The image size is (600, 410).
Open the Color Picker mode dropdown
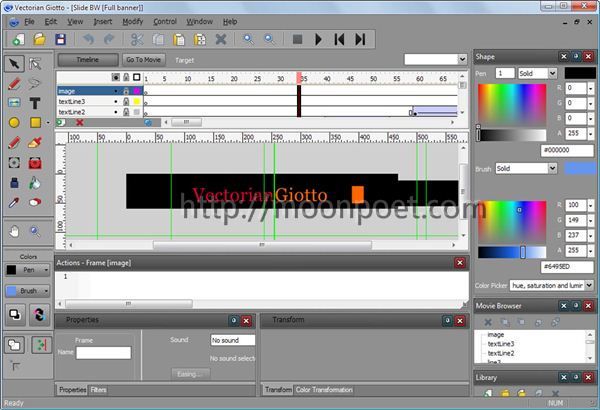pyautogui.click(x=589, y=285)
